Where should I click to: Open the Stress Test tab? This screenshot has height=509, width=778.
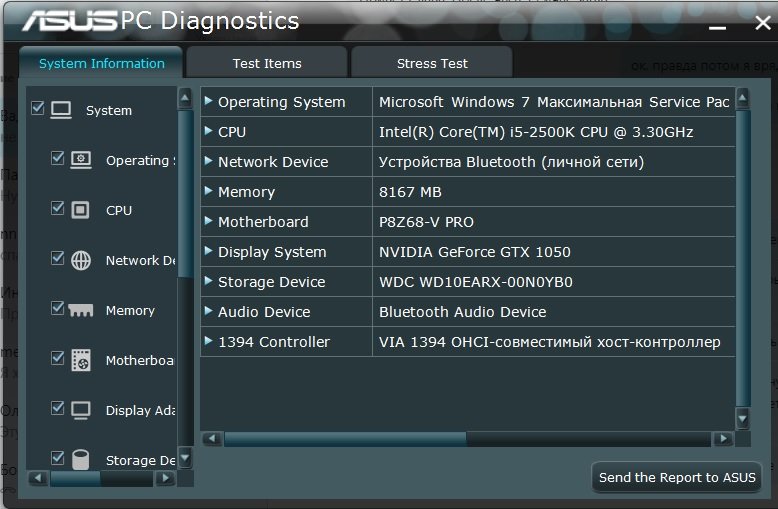tap(432, 63)
